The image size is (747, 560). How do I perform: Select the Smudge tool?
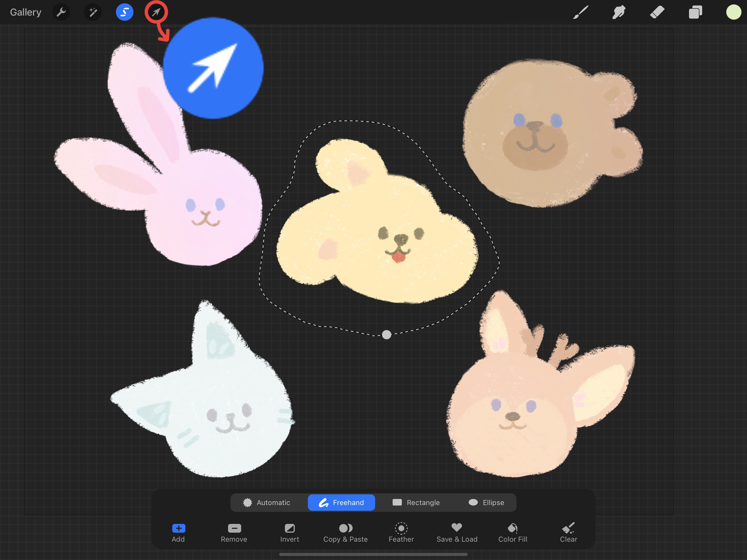click(x=619, y=13)
